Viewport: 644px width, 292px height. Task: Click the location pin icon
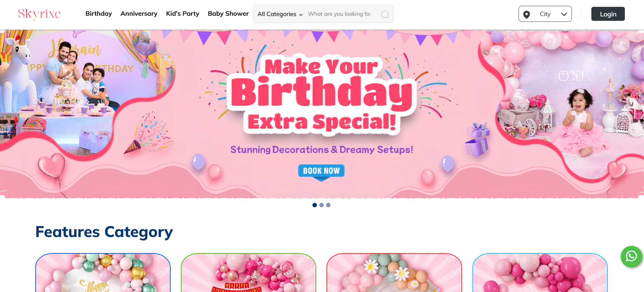(x=527, y=14)
